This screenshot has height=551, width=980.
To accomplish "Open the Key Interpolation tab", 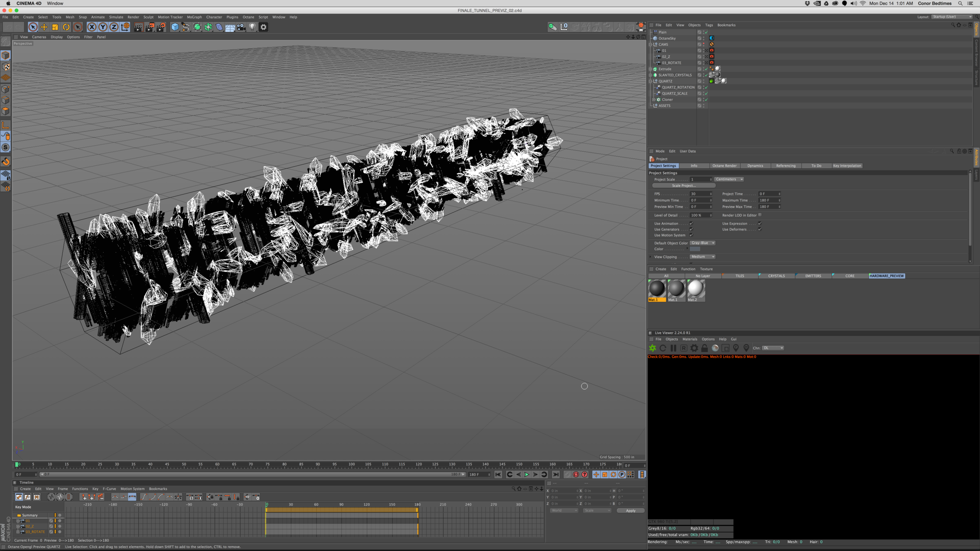I will tap(847, 166).
